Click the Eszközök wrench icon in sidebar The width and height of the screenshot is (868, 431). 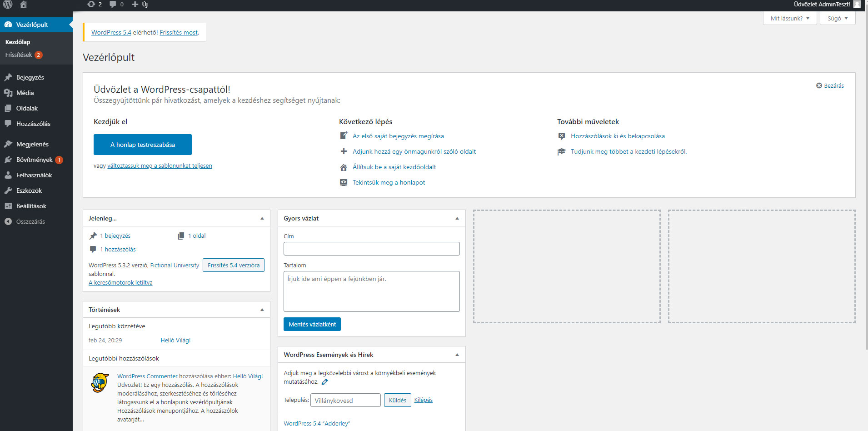click(8, 190)
